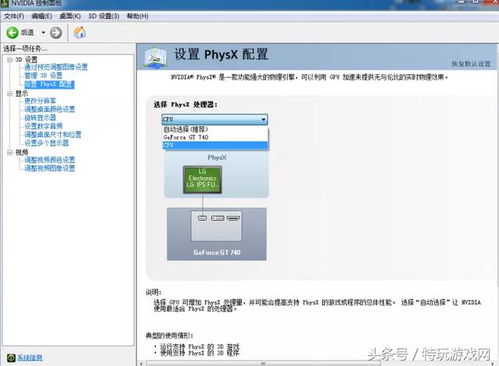Viewport: 499px width, 366px height.
Task: Go to the Home page icon
Action: click(x=80, y=32)
